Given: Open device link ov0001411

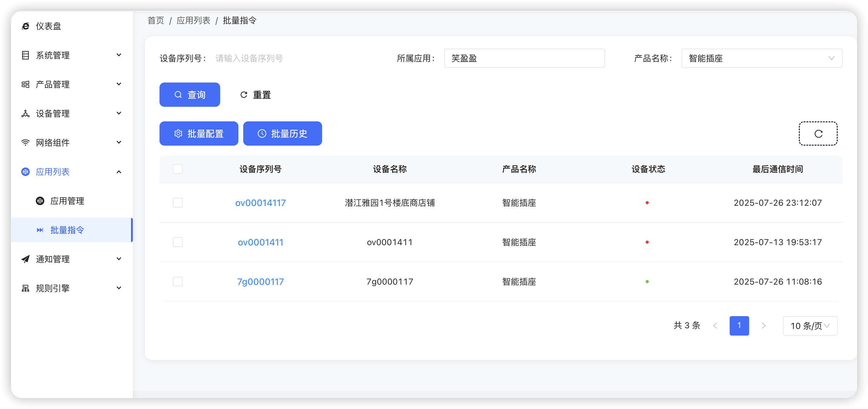Looking at the screenshot, I should coord(261,242).
